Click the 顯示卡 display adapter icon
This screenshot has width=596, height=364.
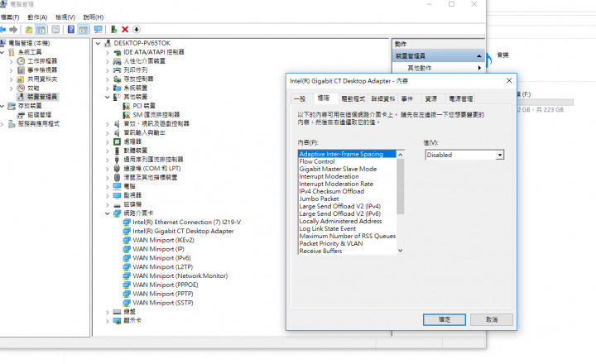[117, 321]
